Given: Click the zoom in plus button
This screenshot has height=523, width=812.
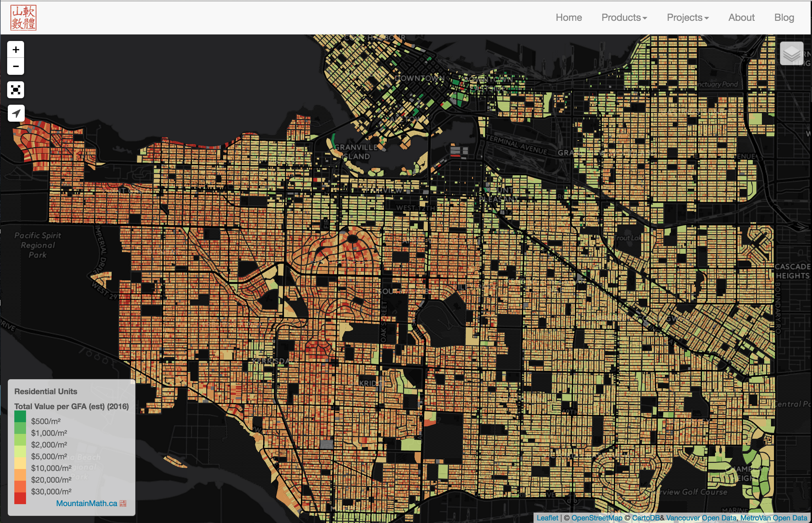Looking at the screenshot, I should click(x=16, y=49).
